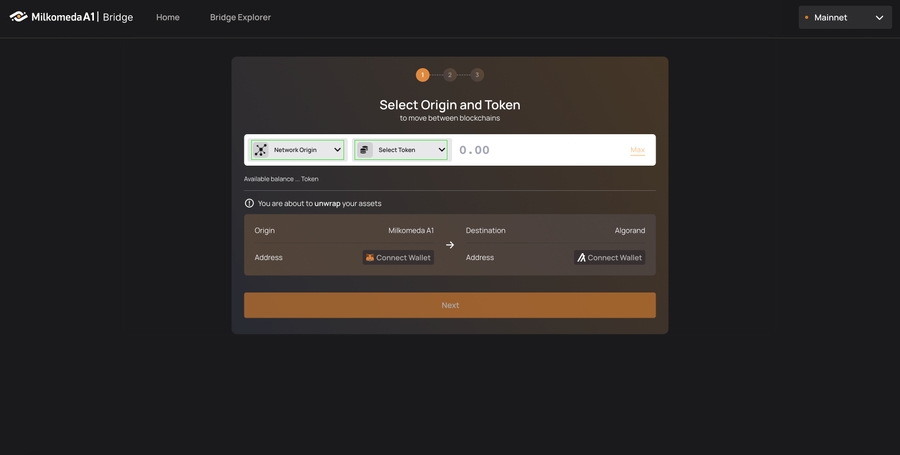Click the arrow between Origin and Destination
This screenshot has width=900, height=455.
click(x=450, y=245)
